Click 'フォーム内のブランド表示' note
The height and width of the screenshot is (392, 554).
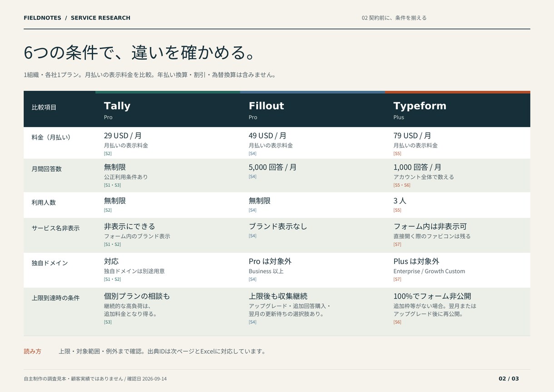click(x=137, y=237)
